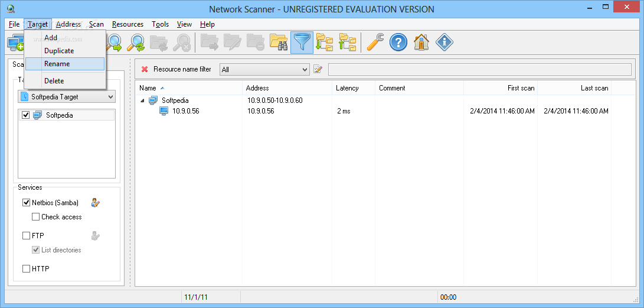Click the address range 10.9.0.50-10.9.0.60
Viewport: 644px width, 308px height.
(x=274, y=100)
